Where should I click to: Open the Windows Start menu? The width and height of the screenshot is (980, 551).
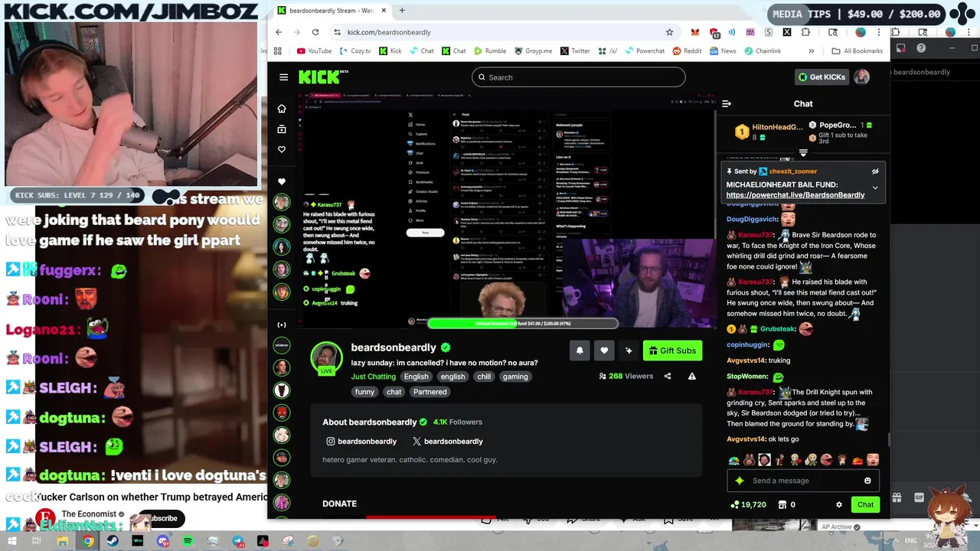pyautogui.click(x=12, y=541)
